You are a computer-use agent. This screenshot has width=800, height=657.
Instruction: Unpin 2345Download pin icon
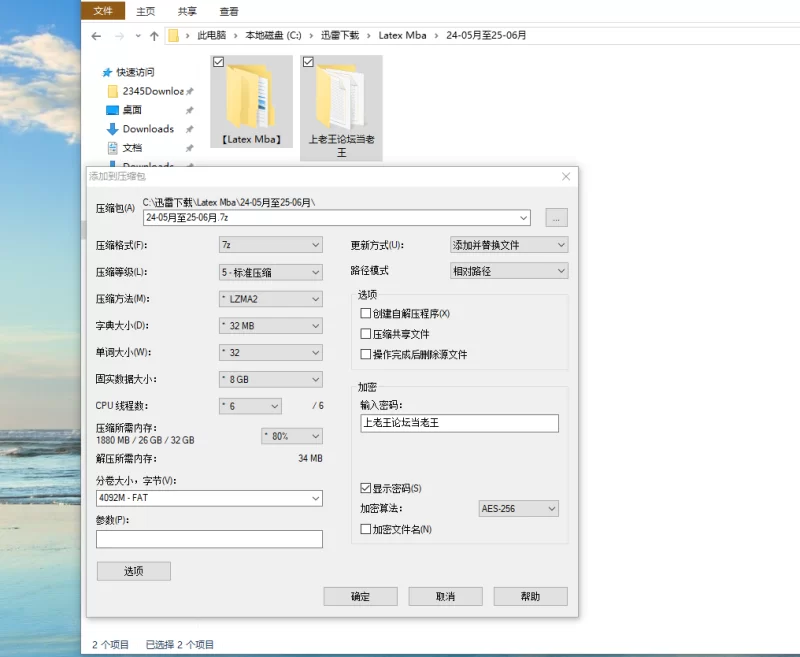(x=189, y=91)
